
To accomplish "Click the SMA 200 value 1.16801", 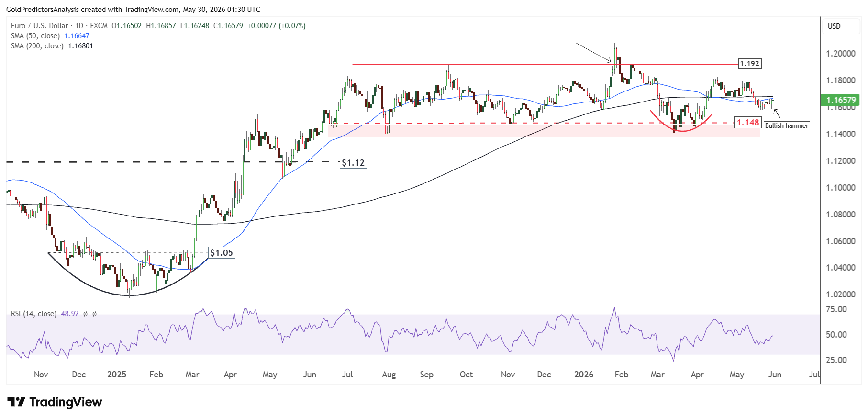I will (x=80, y=46).
